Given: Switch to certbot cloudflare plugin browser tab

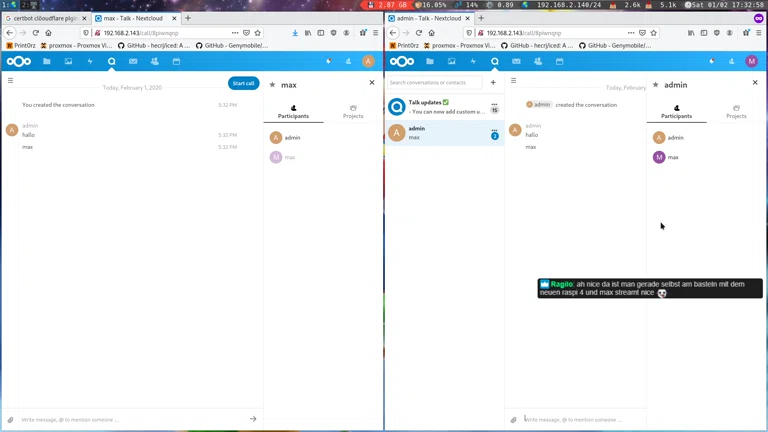Looking at the screenshot, I should coord(45,18).
